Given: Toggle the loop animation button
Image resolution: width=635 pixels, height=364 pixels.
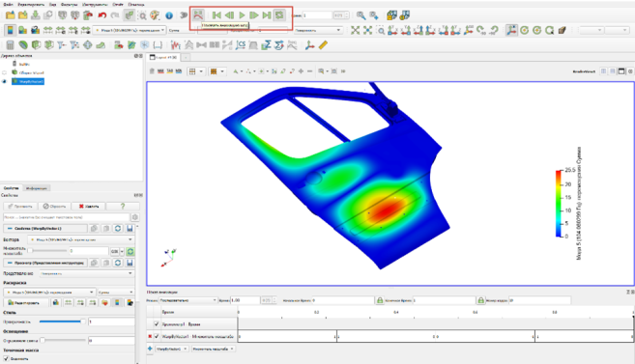Looking at the screenshot, I should [x=279, y=15].
